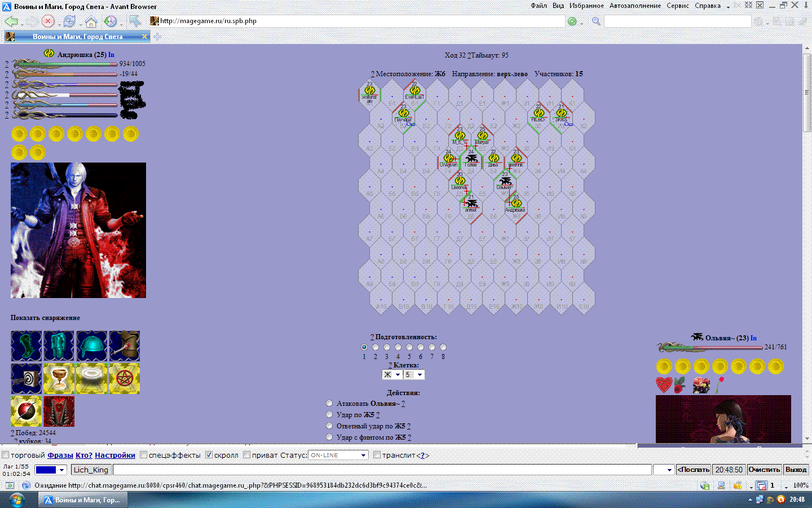Image resolution: width=812 pixels, height=508 pixels.
Task: Open cell letter dropdown showing Ж
Action: pos(392,374)
